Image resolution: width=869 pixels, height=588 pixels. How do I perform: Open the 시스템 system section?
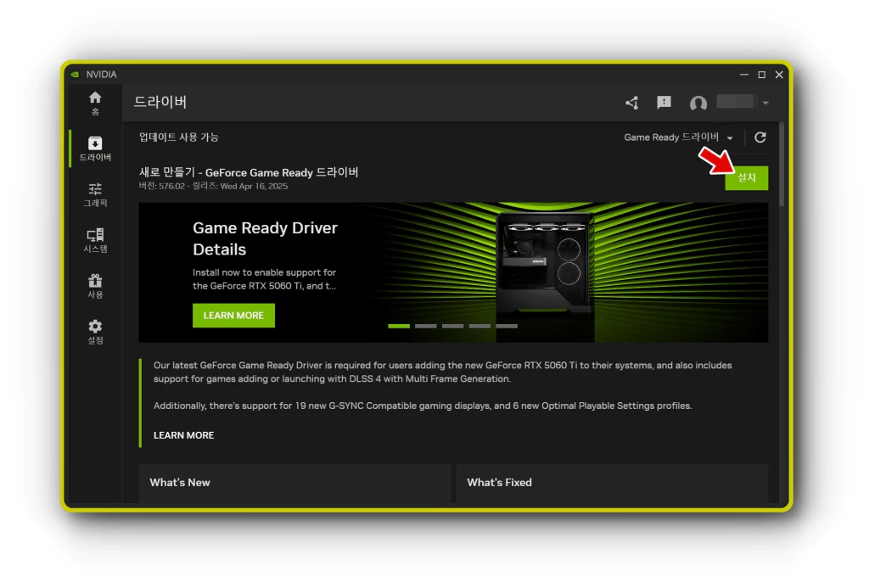(95, 240)
